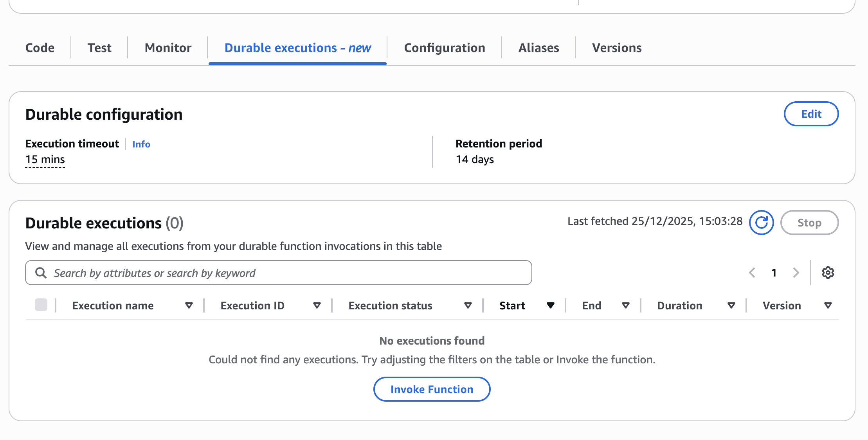Click the executions search input field
Image resolution: width=868 pixels, height=440 pixels.
click(x=274, y=272)
